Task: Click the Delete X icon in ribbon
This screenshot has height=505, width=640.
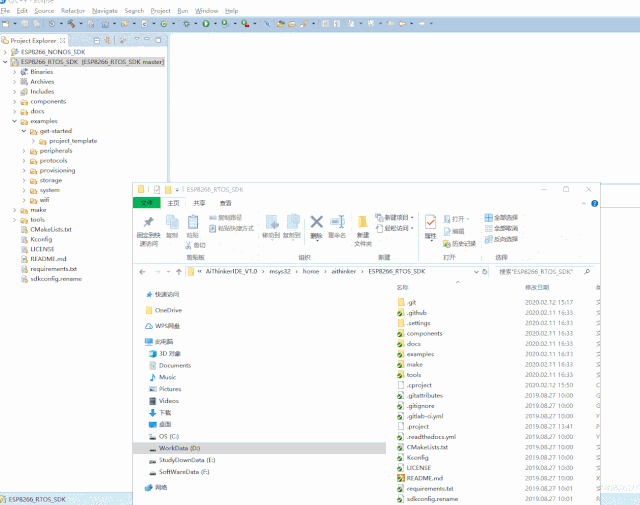Action: point(316,222)
